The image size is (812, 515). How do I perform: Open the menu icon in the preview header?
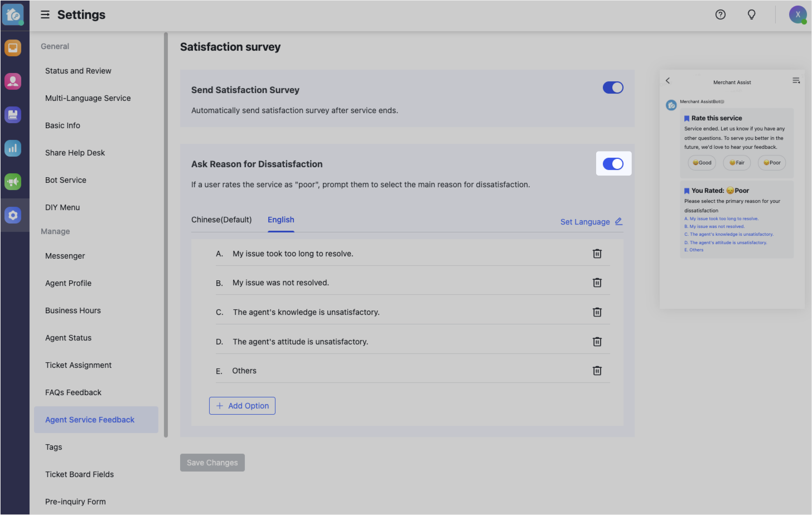tap(796, 80)
